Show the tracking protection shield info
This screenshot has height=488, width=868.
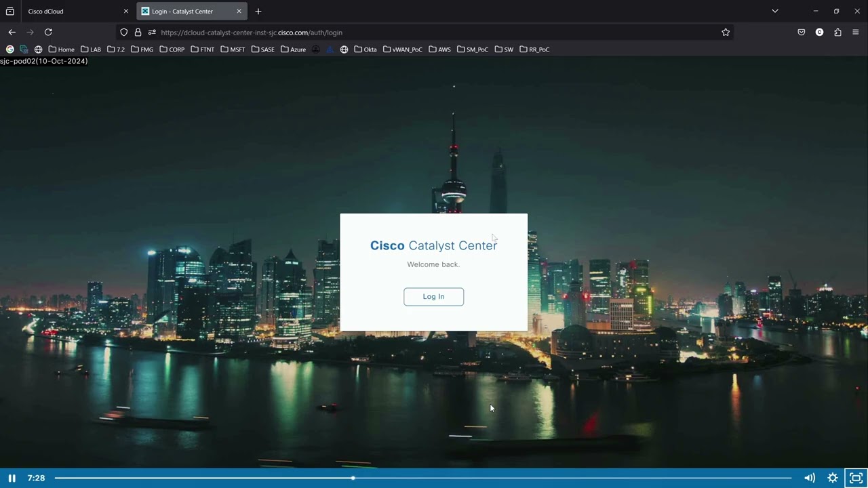tap(123, 32)
